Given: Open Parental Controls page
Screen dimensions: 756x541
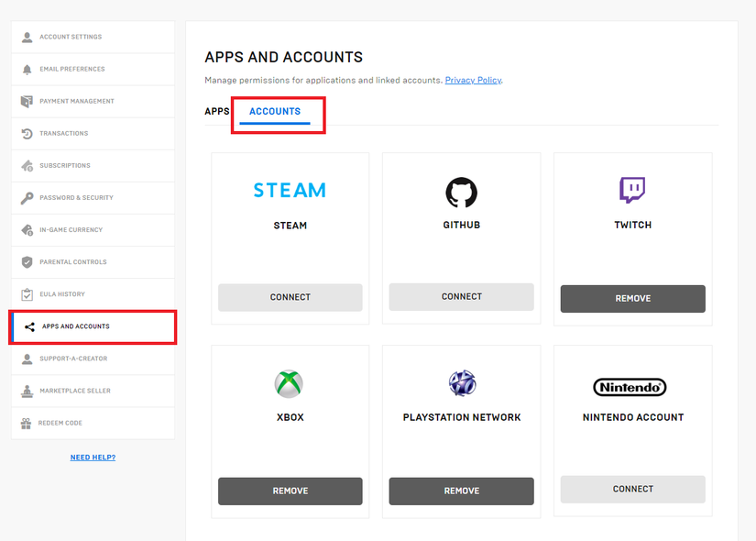Looking at the screenshot, I should coord(93,262).
